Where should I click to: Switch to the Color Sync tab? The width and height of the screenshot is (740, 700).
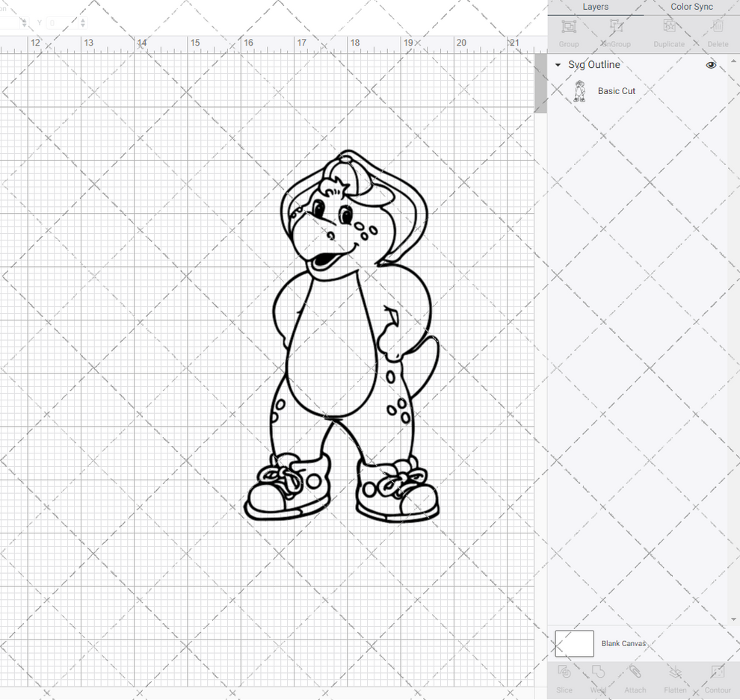(x=691, y=7)
